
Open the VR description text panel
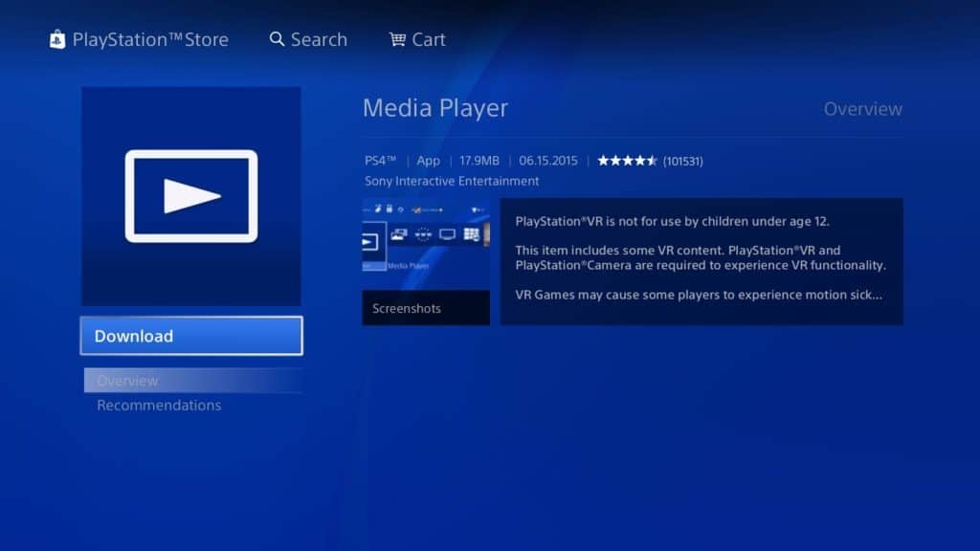pyautogui.click(x=702, y=262)
